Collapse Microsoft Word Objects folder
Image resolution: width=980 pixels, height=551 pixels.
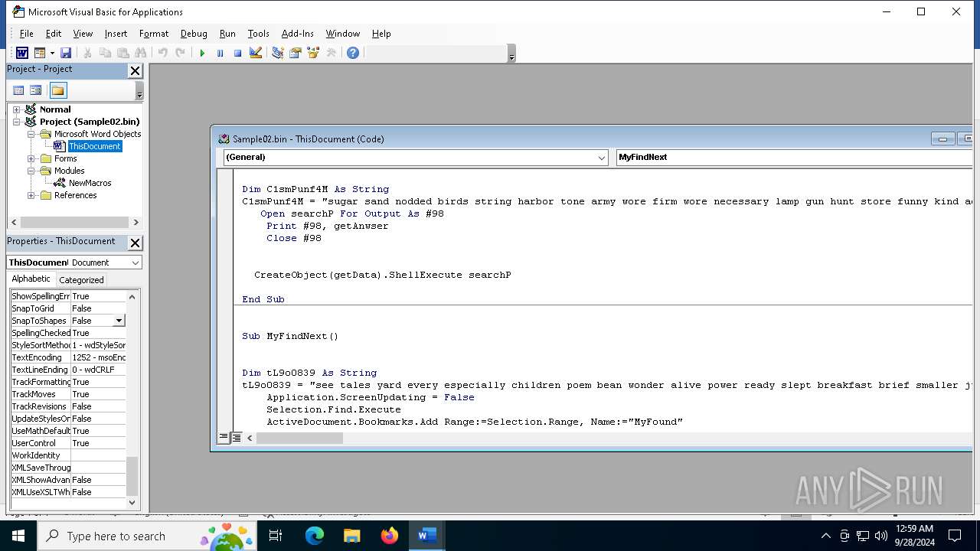click(31, 134)
